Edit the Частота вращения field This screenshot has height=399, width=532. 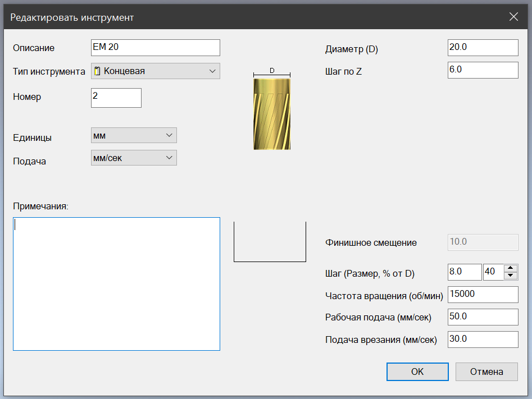pyautogui.click(x=483, y=295)
